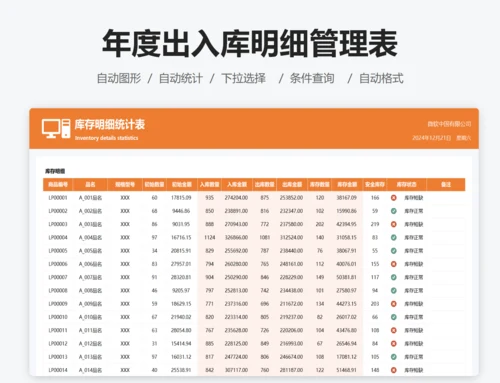The height and width of the screenshot is (383, 500).
Task: Select the 出库金额 column header
Action: (x=292, y=184)
